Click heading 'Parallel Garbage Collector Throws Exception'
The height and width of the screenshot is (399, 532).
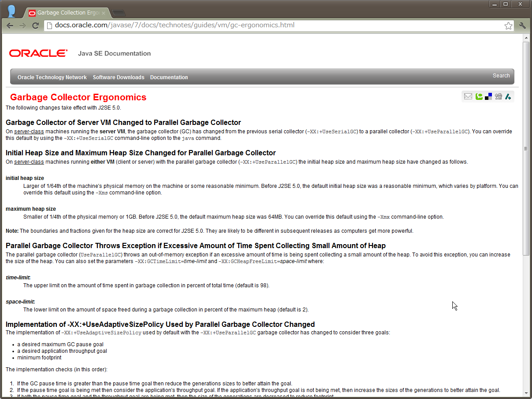point(196,246)
